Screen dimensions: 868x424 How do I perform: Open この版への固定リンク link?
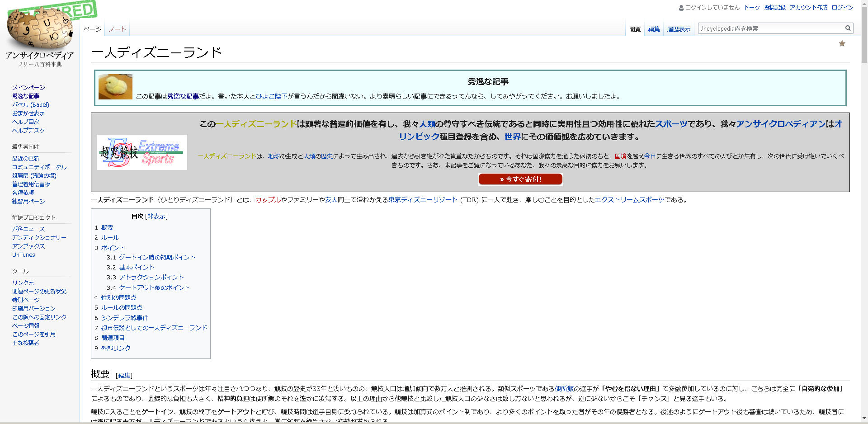pyautogui.click(x=39, y=317)
